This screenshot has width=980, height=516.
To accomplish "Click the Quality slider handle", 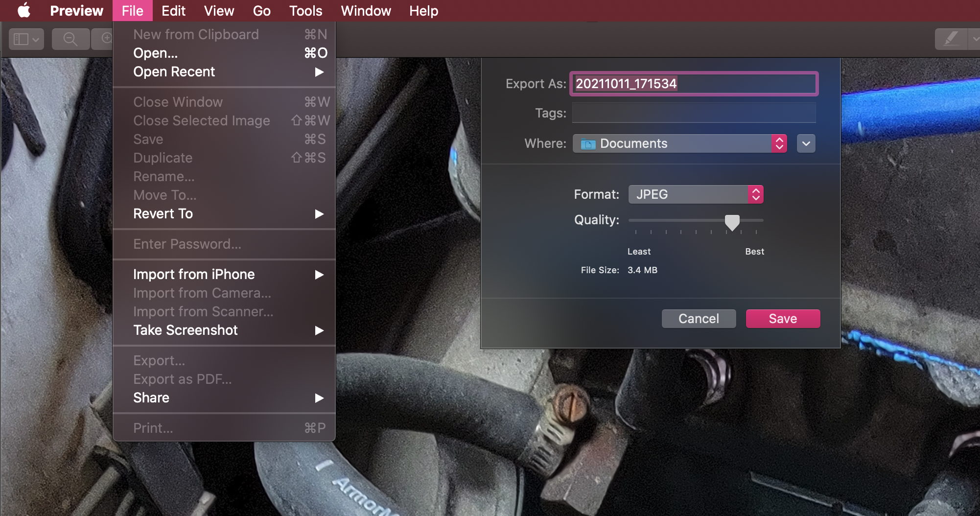I will (x=732, y=222).
